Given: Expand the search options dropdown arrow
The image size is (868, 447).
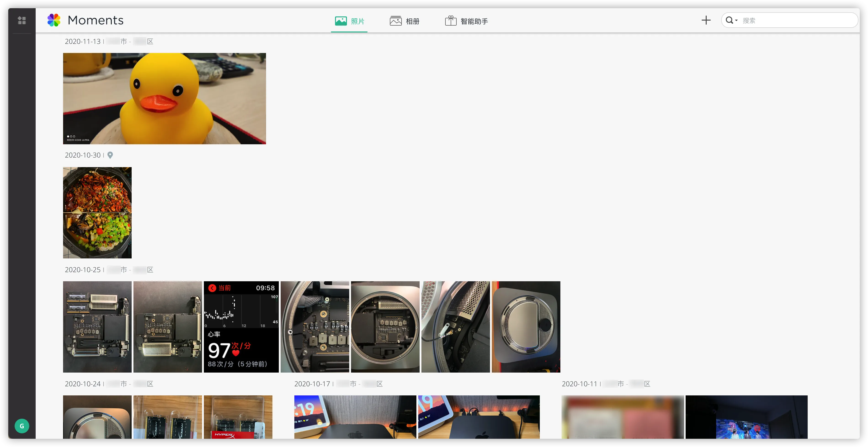Looking at the screenshot, I should click(x=737, y=21).
